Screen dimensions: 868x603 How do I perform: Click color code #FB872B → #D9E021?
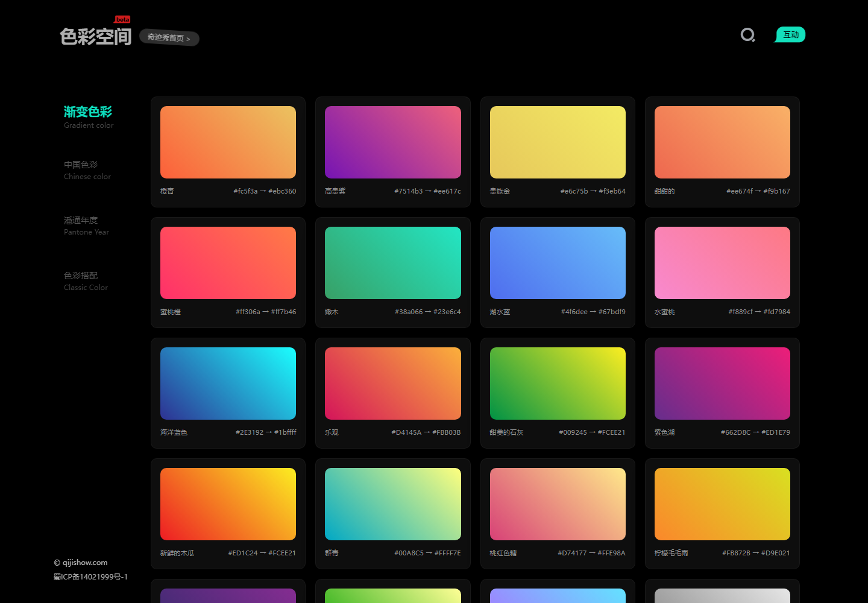click(756, 553)
